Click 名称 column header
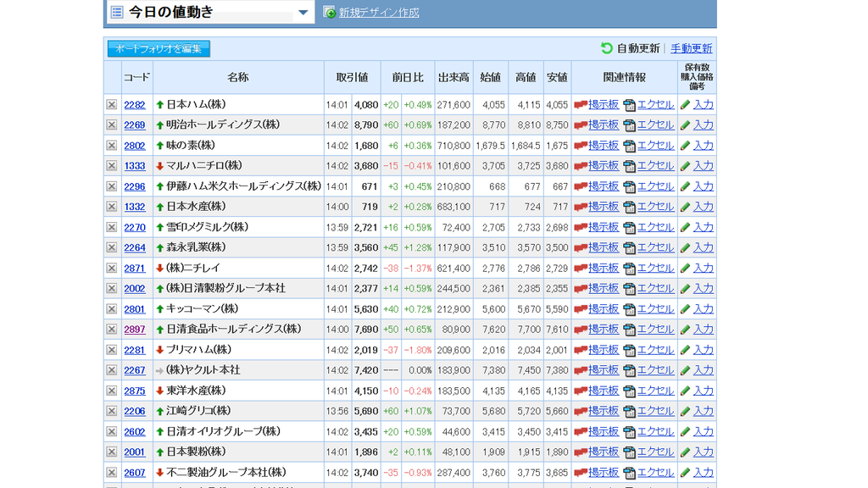The height and width of the screenshot is (488, 868). [x=238, y=77]
